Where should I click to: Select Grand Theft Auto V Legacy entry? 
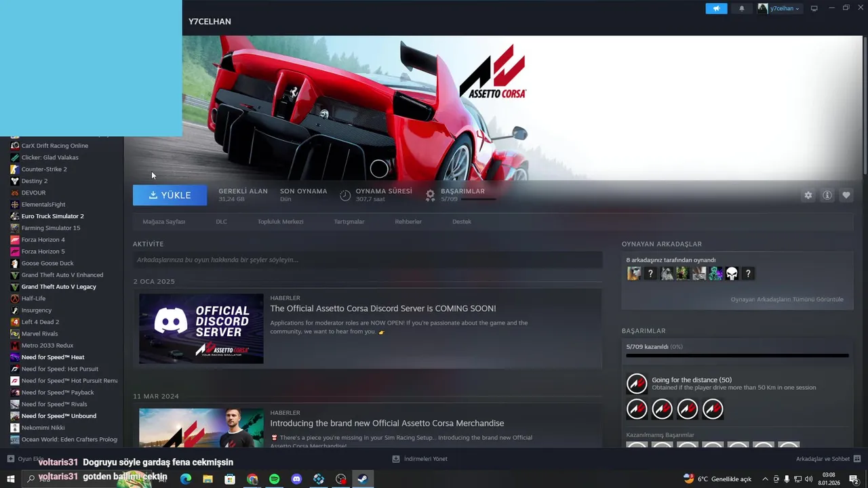pos(59,287)
